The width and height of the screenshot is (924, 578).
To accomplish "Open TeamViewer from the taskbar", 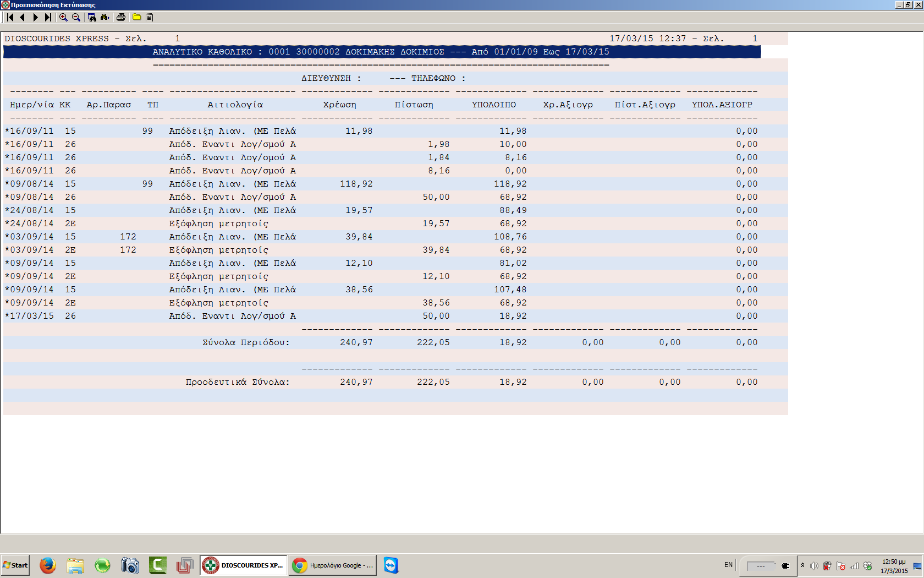I will coord(391,565).
